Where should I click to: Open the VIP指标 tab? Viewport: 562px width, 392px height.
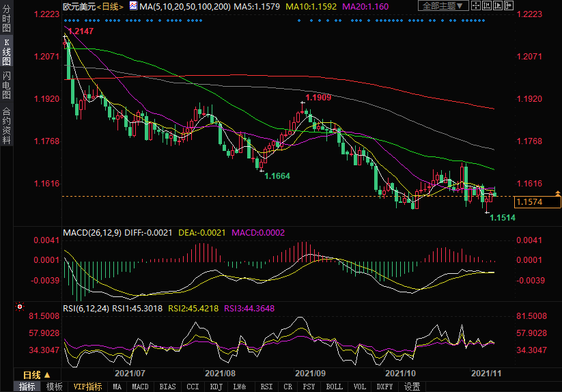[x=88, y=387]
